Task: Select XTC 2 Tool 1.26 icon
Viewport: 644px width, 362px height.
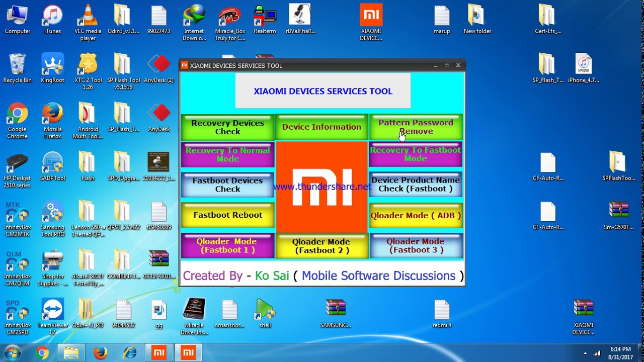Action: (88, 71)
